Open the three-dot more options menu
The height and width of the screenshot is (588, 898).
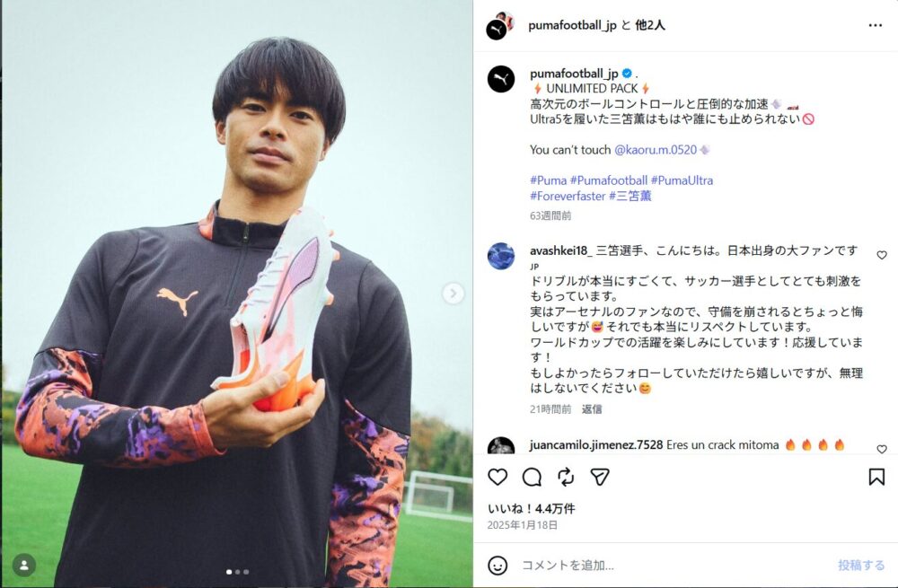tap(875, 25)
